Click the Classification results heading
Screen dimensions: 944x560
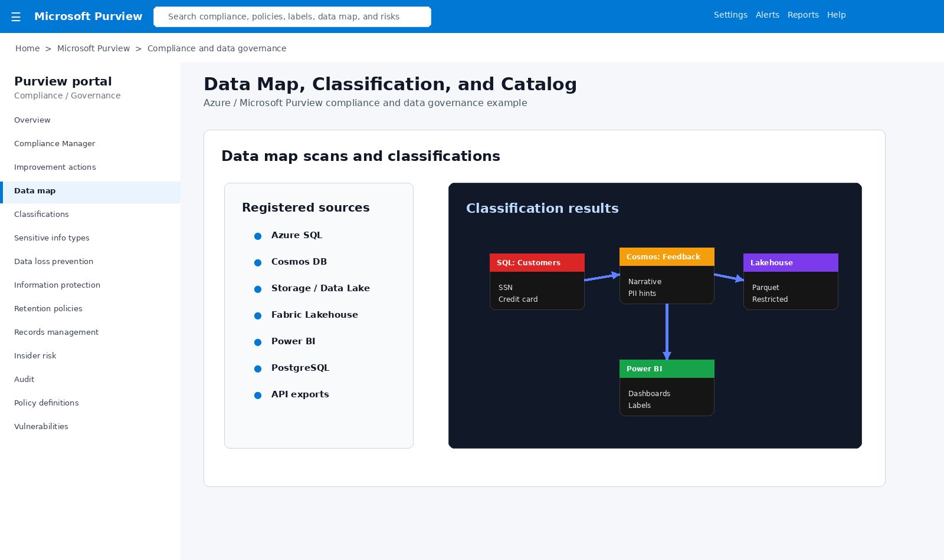[x=542, y=208]
